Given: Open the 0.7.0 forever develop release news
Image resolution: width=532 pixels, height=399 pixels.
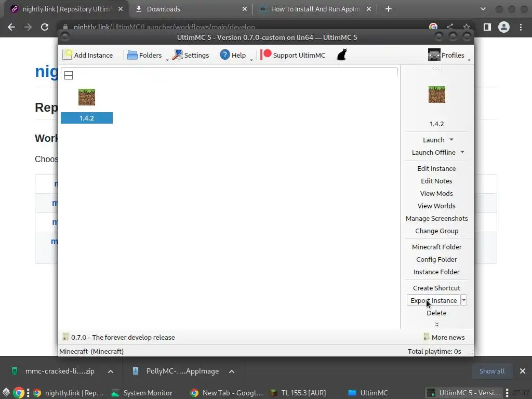Looking at the screenshot, I should [119, 337].
